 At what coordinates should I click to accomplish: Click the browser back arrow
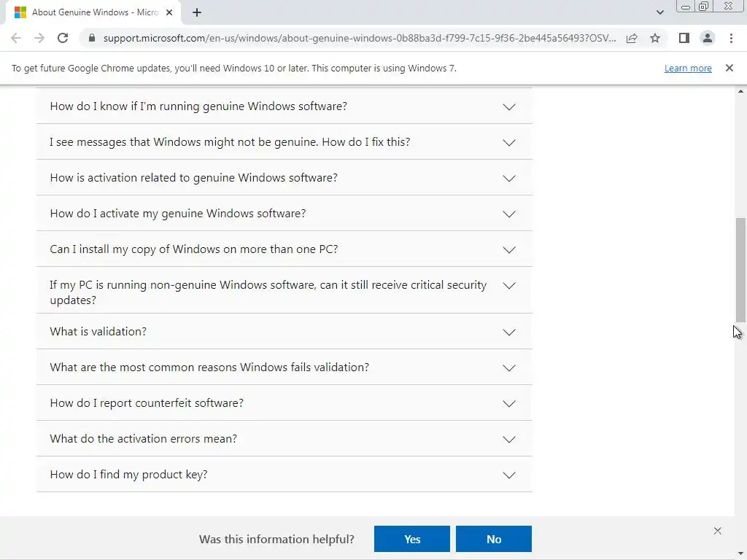point(16,38)
